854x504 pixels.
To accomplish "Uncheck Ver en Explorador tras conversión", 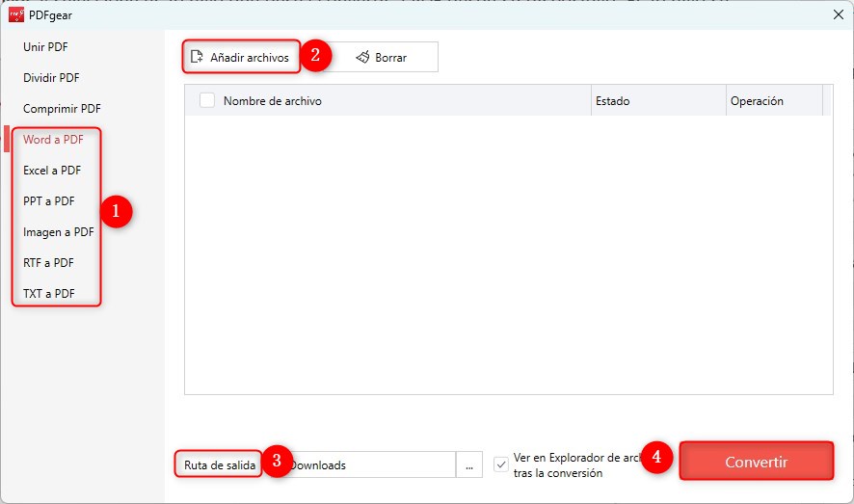I will (x=501, y=464).
